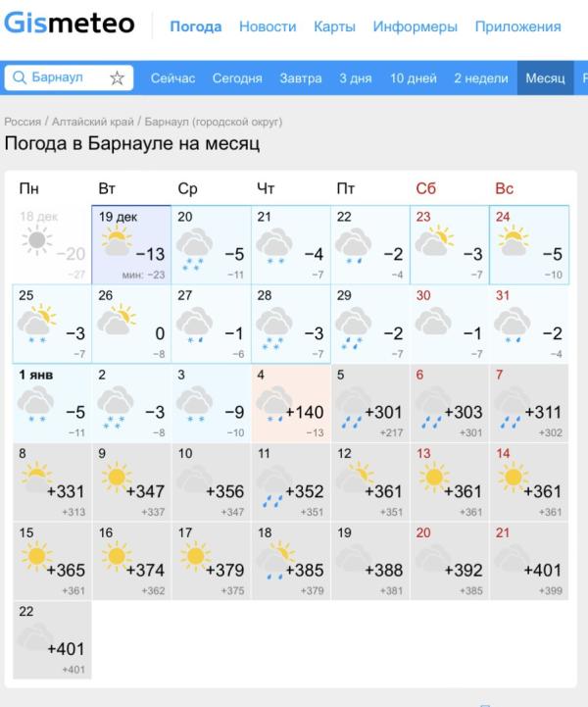Select the January 4 day cell showing +140
Screen dimensions: 588x707
click(x=291, y=404)
